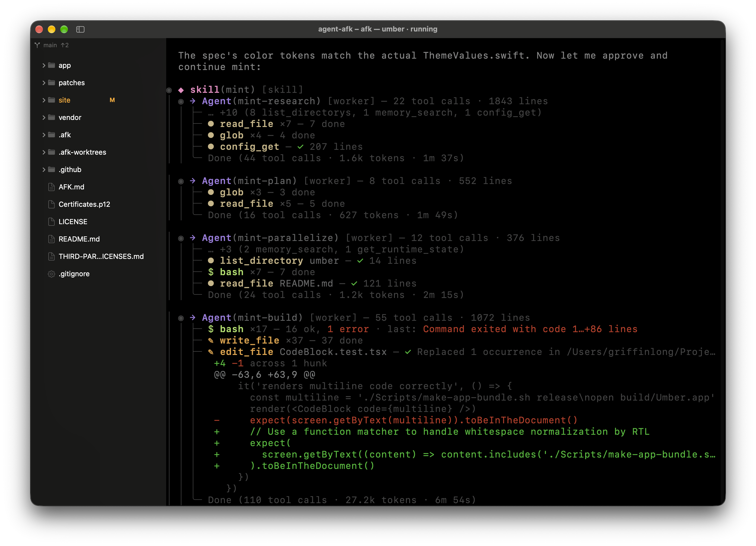Click the green dollar icon on bash ×7
This screenshot has height=546, width=756.
(x=211, y=272)
